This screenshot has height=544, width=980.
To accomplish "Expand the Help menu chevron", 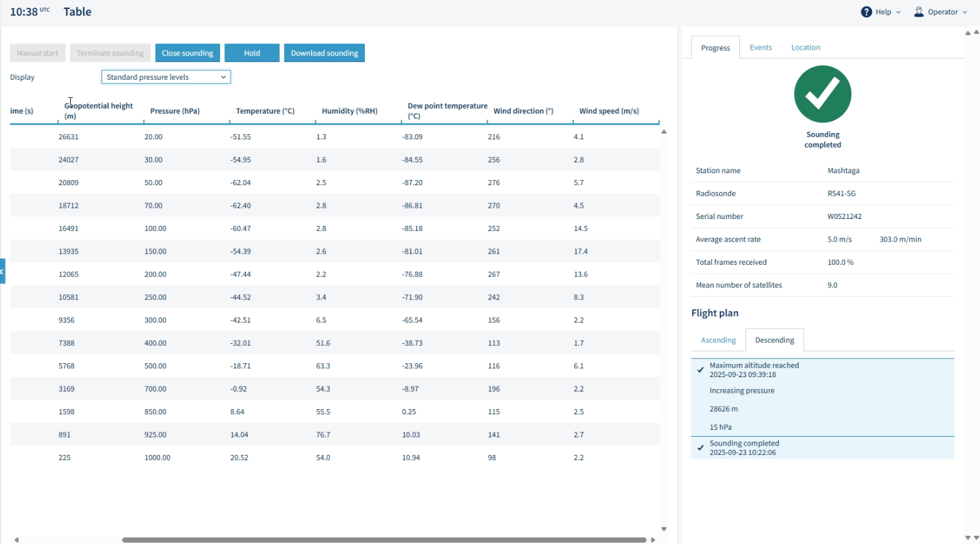I will [x=898, y=12].
